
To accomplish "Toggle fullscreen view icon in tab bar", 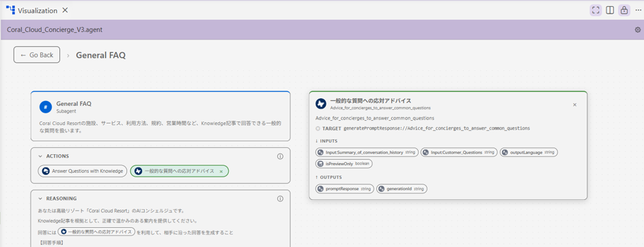I will (x=596, y=10).
